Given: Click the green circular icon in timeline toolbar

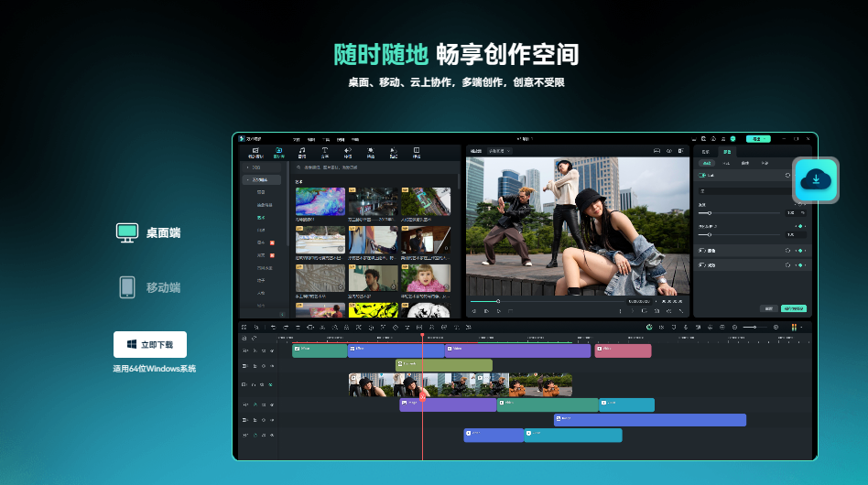Looking at the screenshot, I should tap(649, 328).
